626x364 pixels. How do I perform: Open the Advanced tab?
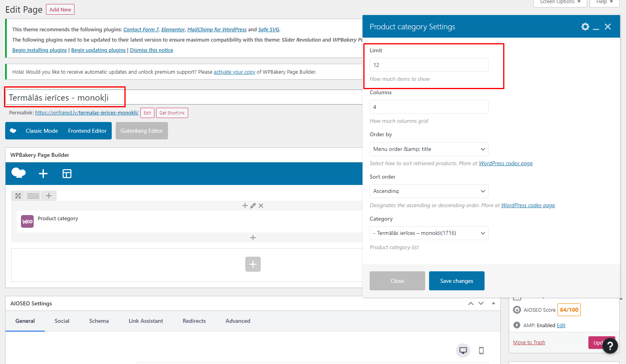coord(238,321)
